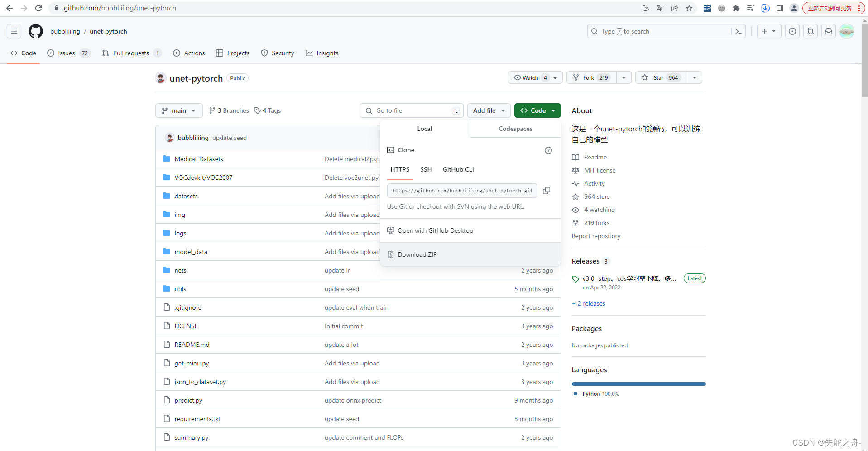Select the Local tab in clone popup
The image size is (868, 451).
coord(425,129)
